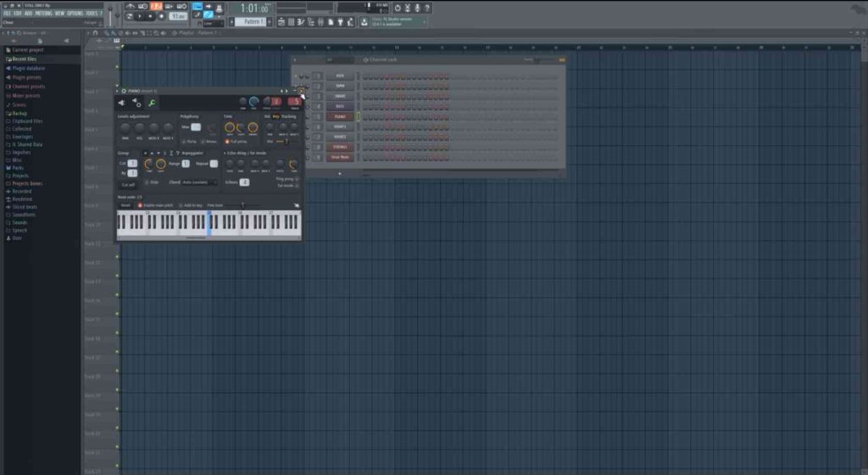Click the KICK channel button
The width and height of the screenshot is (868, 475).
click(340, 75)
